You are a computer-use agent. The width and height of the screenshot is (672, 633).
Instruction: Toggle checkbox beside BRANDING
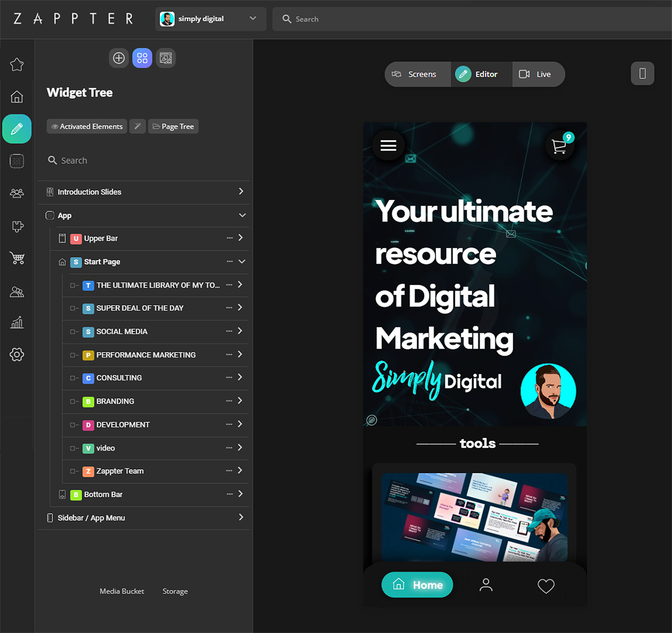click(x=73, y=402)
